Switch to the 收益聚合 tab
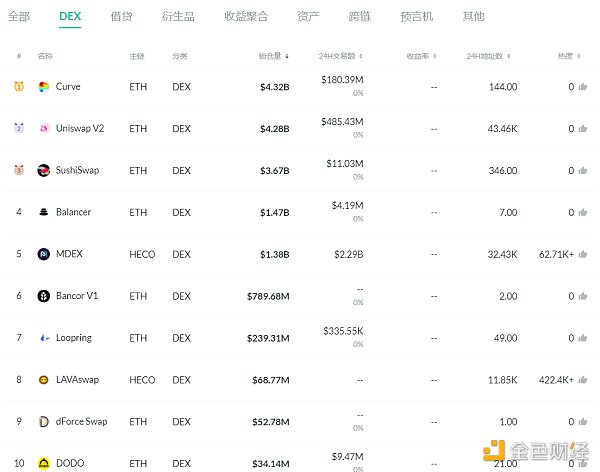Image resolution: width=600 pixels, height=472 pixels. (x=246, y=16)
